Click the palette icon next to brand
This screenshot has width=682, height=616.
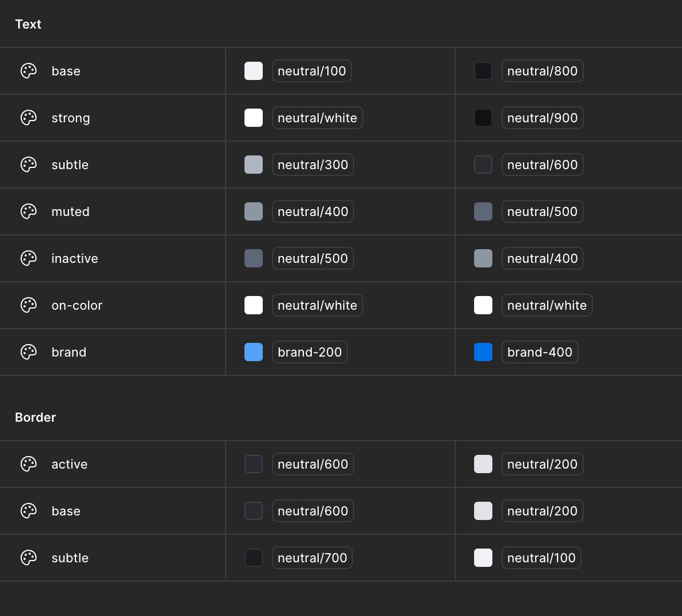tap(29, 352)
